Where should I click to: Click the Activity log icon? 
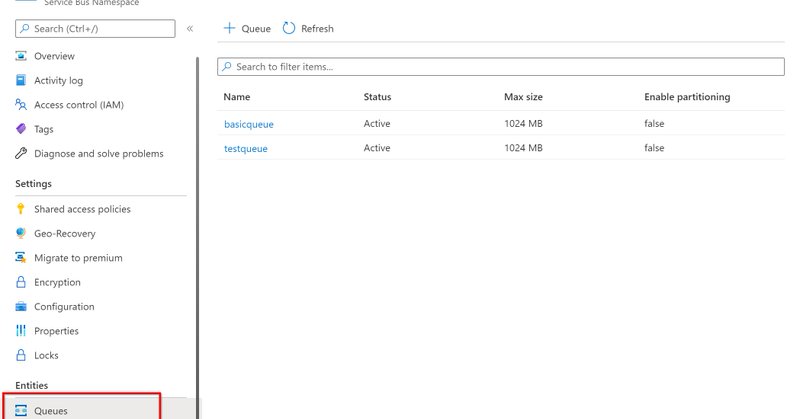tap(21, 80)
